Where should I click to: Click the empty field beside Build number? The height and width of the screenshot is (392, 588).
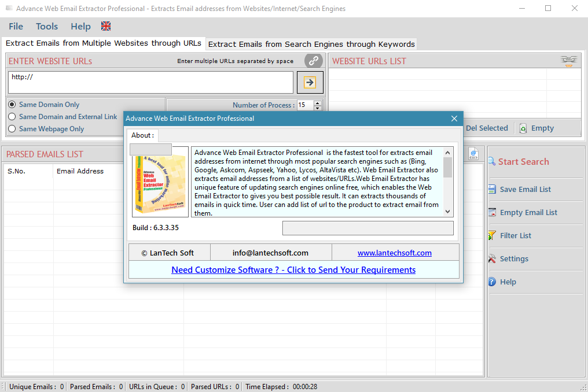(x=367, y=228)
